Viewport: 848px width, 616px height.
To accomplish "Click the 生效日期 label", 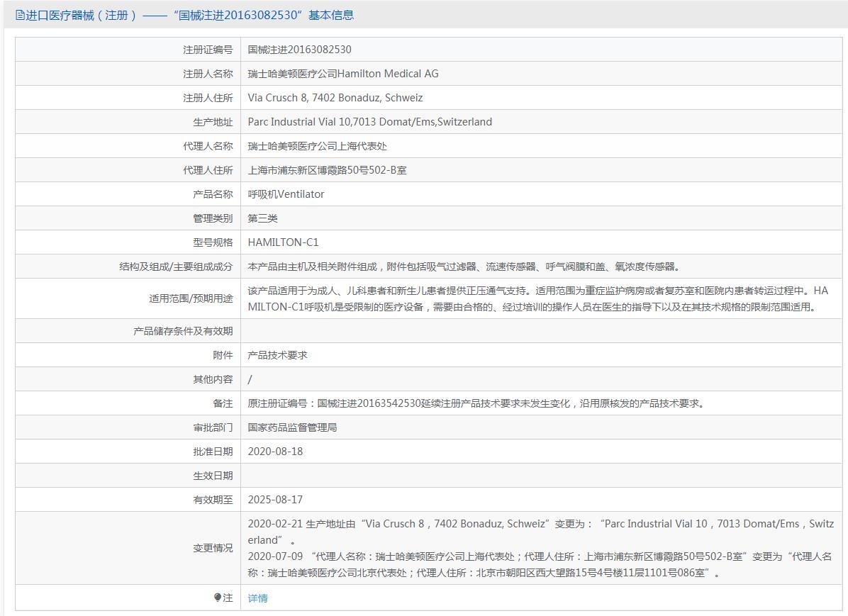I will 213,476.
